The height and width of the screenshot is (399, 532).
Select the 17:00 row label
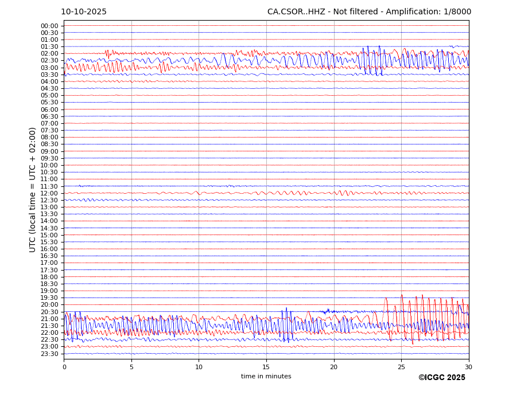[49, 263]
